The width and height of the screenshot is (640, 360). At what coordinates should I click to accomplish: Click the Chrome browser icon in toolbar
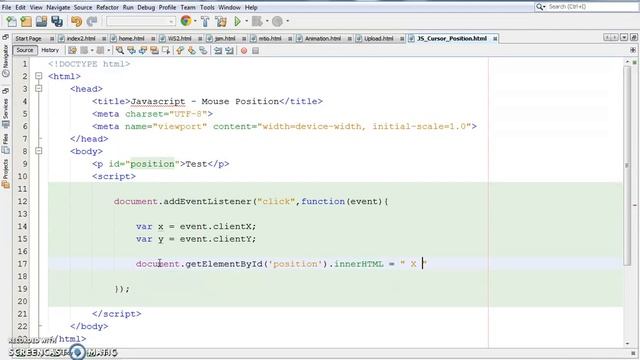point(186,21)
